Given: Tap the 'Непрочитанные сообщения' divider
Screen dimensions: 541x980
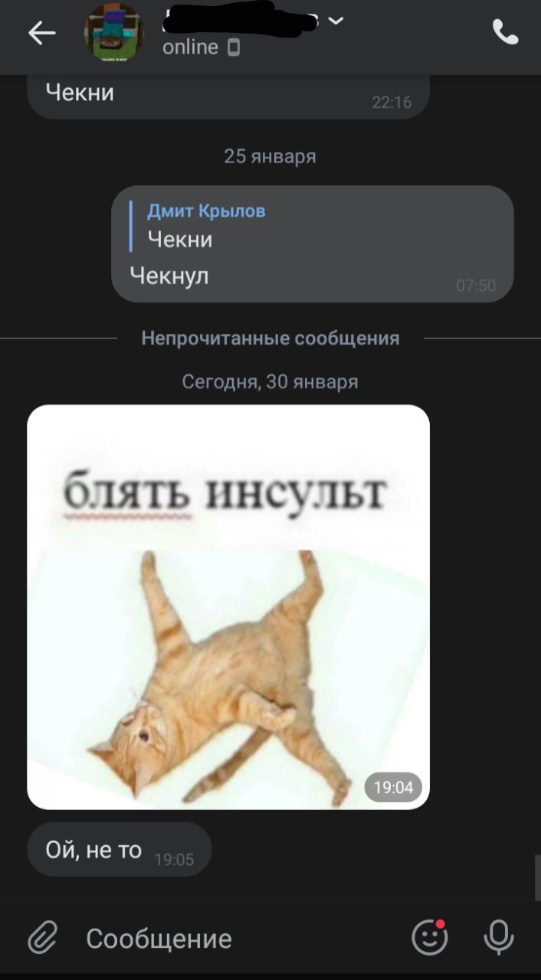Looking at the screenshot, I should point(270,338).
